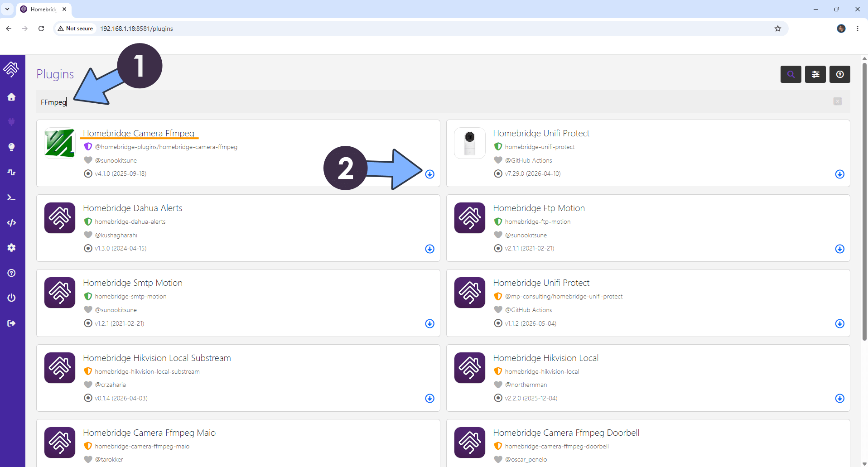Click the Restart power icon in sidebar
The image size is (868, 467).
coord(11,298)
